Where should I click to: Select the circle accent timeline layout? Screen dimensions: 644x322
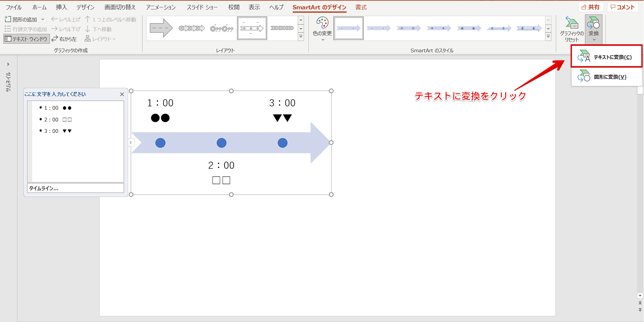pos(222,28)
